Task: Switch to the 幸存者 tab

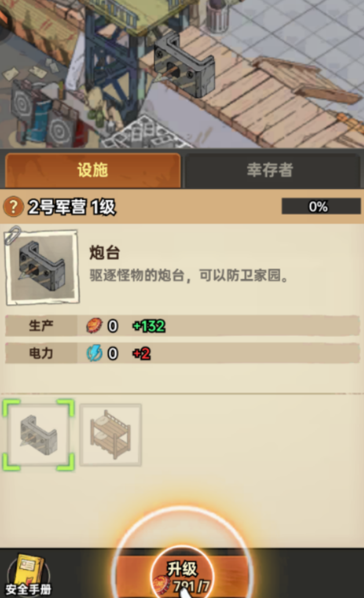Action: pos(270,170)
